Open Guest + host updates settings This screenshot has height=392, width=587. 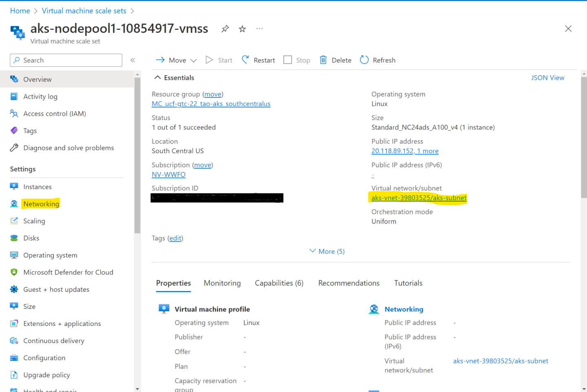click(x=56, y=289)
